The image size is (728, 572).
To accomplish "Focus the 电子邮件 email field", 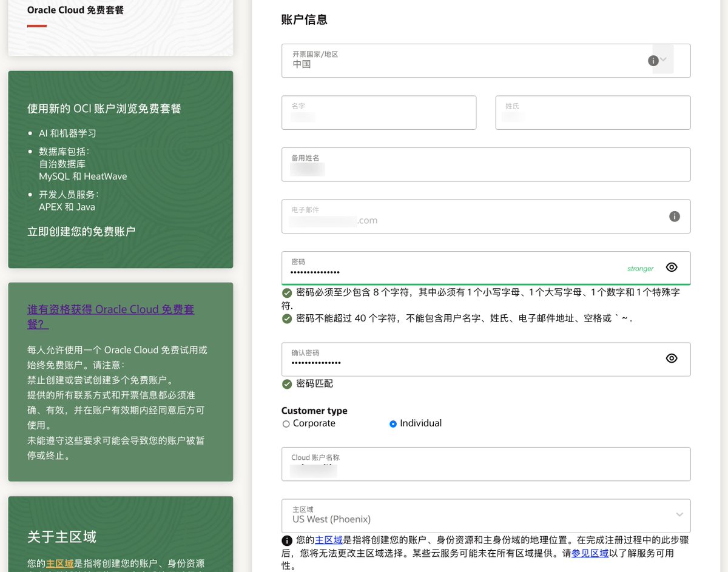I will tap(486, 217).
